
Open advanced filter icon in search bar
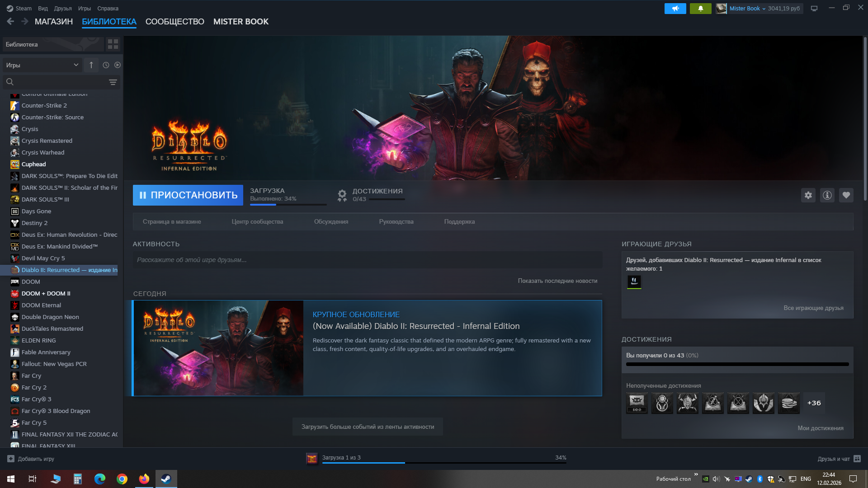[113, 82]
